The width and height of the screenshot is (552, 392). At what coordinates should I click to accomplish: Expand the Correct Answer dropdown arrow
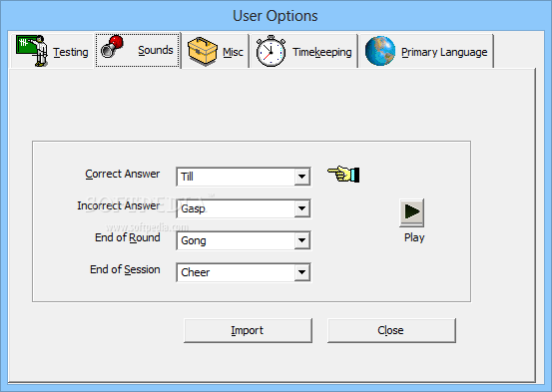302,177
